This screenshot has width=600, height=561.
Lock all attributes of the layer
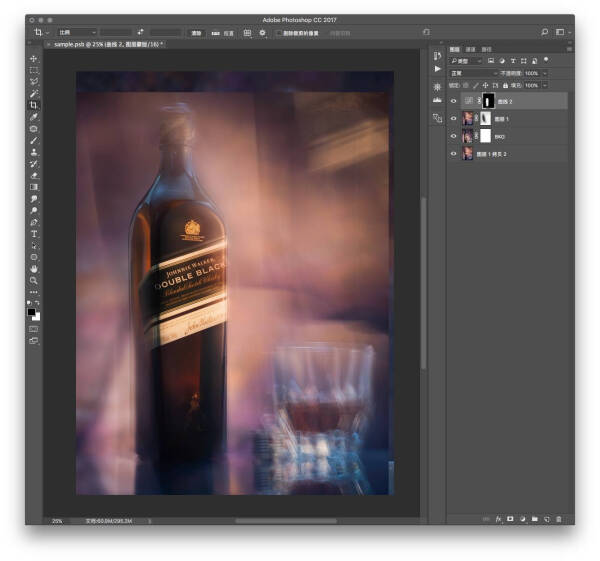[505, 85]
